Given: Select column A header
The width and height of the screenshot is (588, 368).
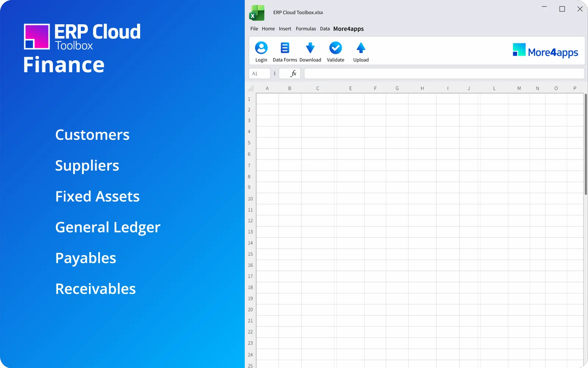Looking at the screenshot, I should pos(267,88).
